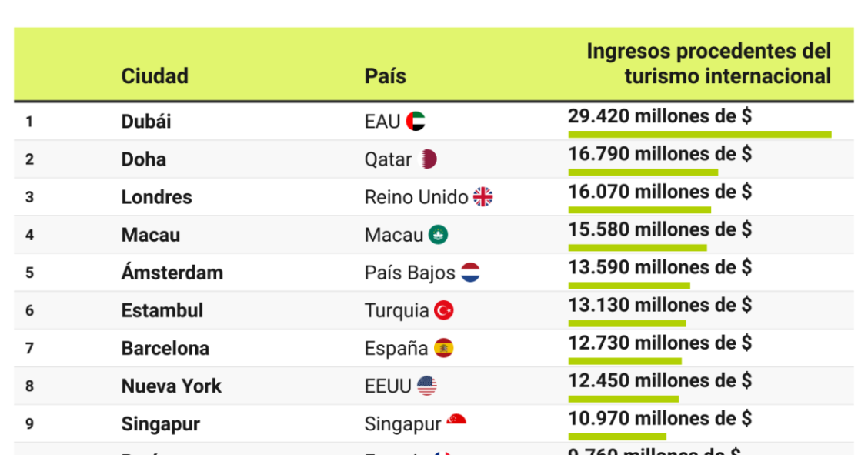Screen dimensions: 868x455
Task: Click the Macau flag icon
Action: click(439, 235)
